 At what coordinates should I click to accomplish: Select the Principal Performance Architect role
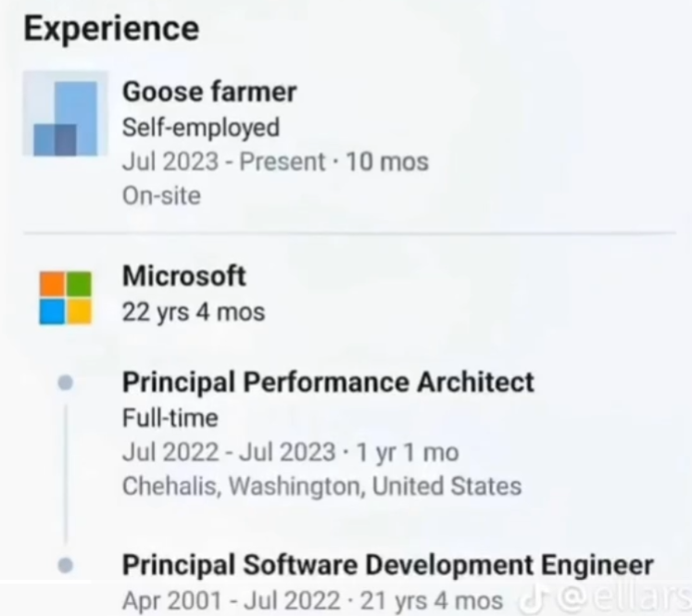[x=328, y=383]
